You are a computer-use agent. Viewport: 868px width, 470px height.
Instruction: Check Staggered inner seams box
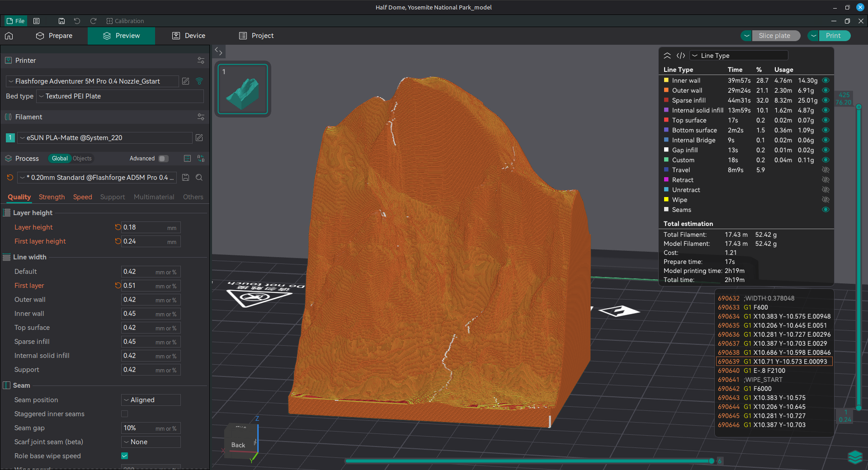pyautogui.click(x=125, y=414)
